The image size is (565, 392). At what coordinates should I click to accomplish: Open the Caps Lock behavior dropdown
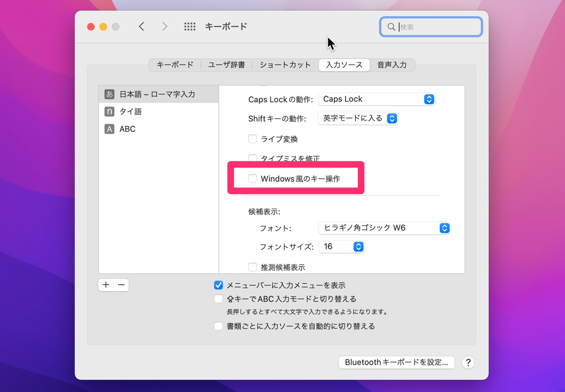(377, 99)
